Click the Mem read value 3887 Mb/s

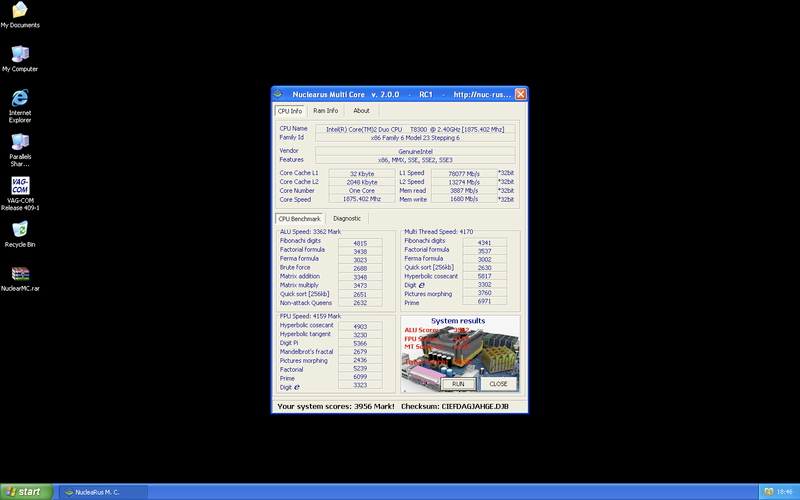(x=464, y=190)
